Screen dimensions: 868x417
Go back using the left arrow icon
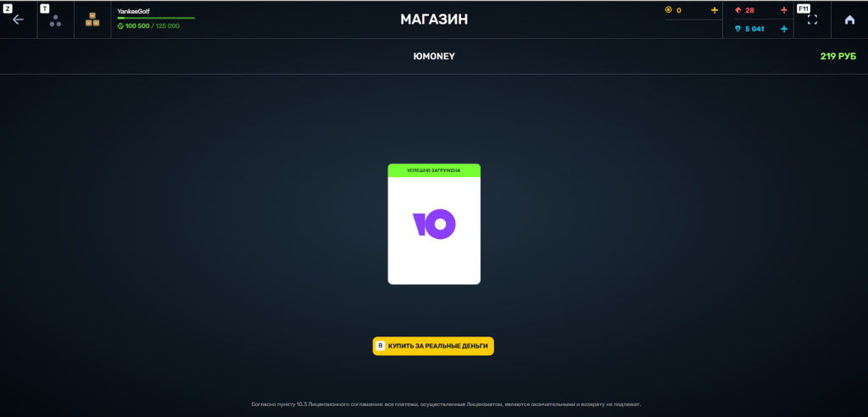[x=19, y=20]
